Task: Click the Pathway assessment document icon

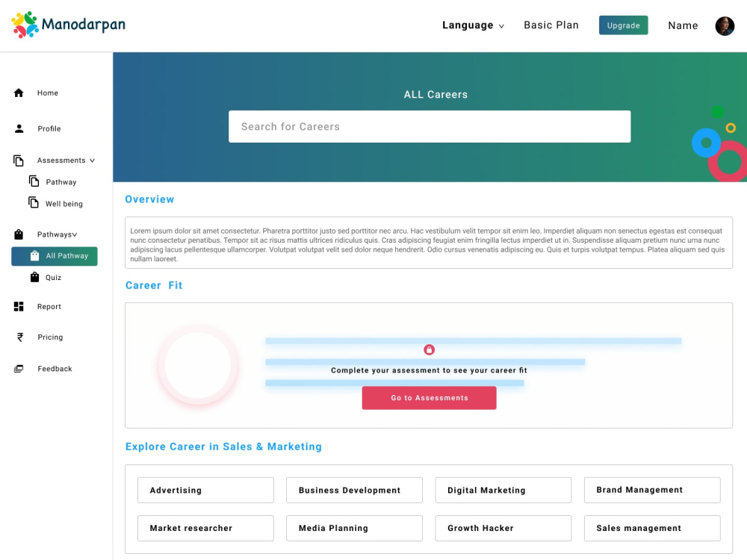Action: (34, 181)
